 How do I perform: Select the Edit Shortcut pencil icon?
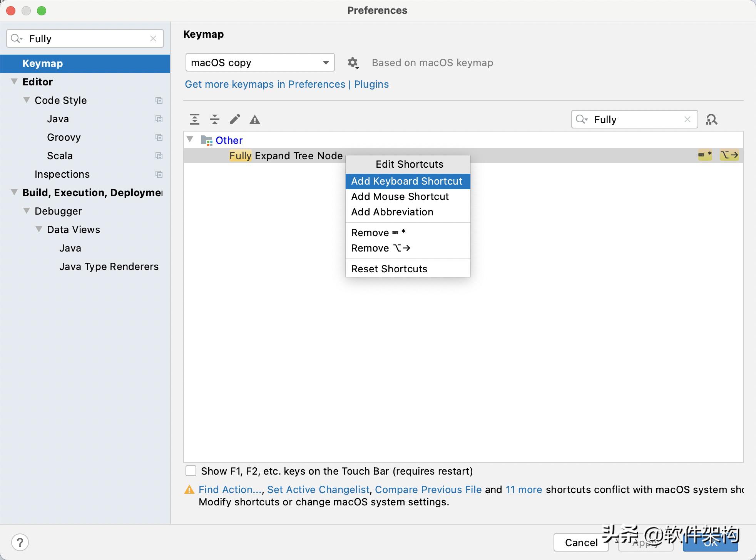pyautogui.click(x=234, y=119)
